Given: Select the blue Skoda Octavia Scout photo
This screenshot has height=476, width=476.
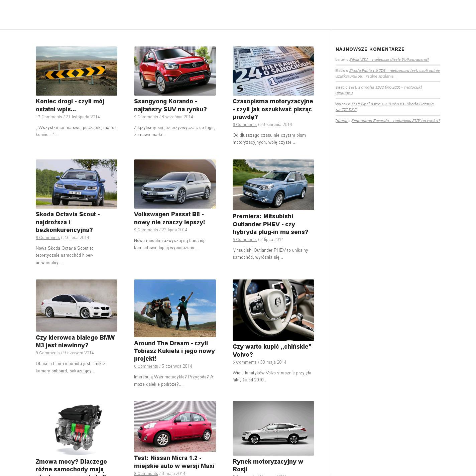Looking at the screenshot, I should 76,184.
